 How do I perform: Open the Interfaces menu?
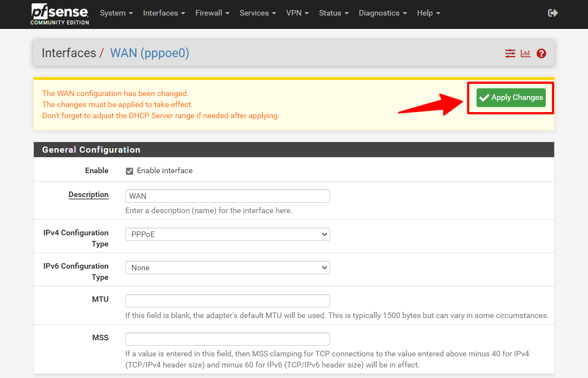[164, 13]
